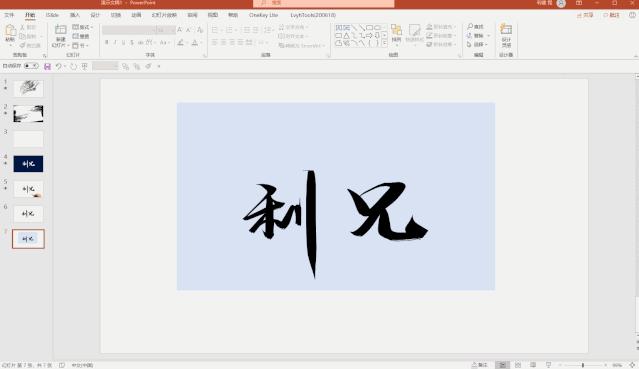The image size is (639, 369).
Task: Open the Select dropdown in Editing group
Action: click(x=477, y=44)
